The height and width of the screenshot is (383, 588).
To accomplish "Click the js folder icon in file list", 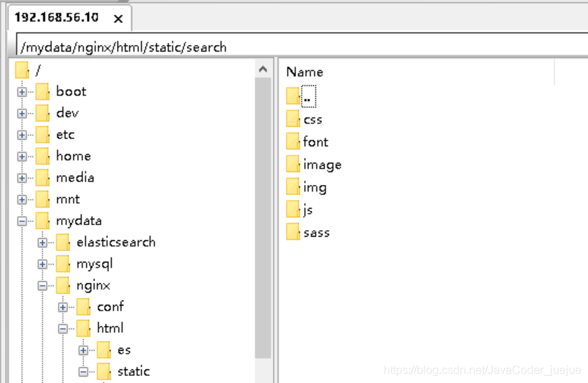I will [x=293, y=209].
